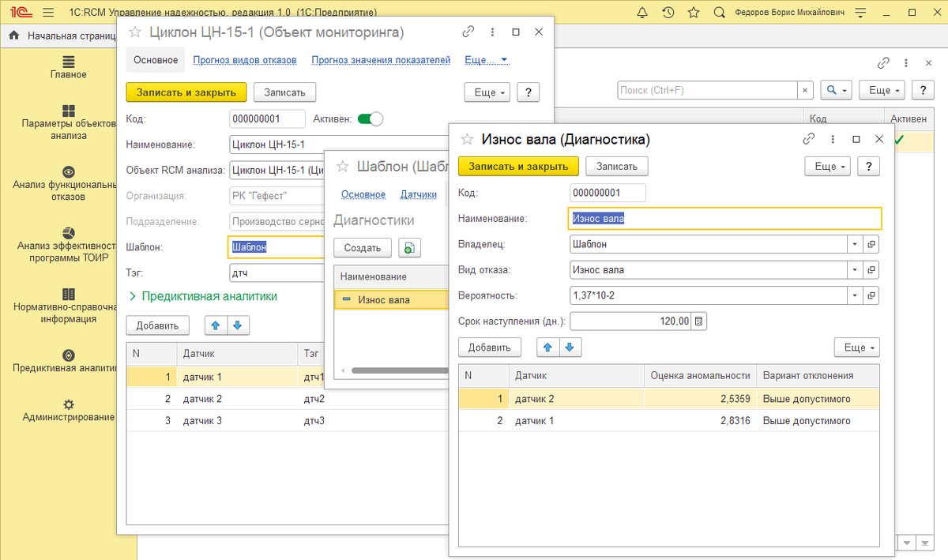Open Вид отказа linked item form

[x=871, y=270]
